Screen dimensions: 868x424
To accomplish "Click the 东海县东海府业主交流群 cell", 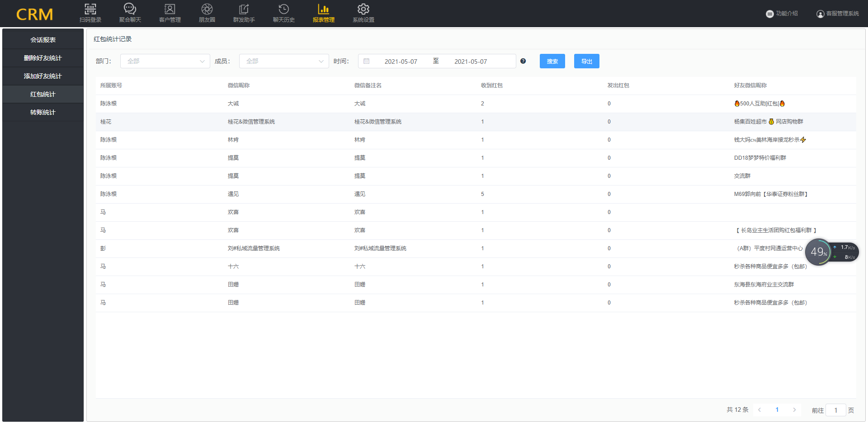I will coord(764,285).
